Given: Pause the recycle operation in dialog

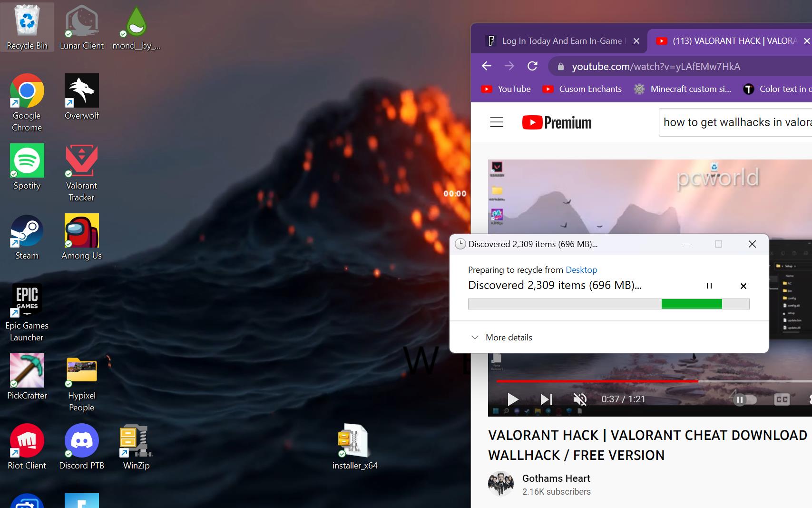Looking at the screenshot, I should click(709, 286).
